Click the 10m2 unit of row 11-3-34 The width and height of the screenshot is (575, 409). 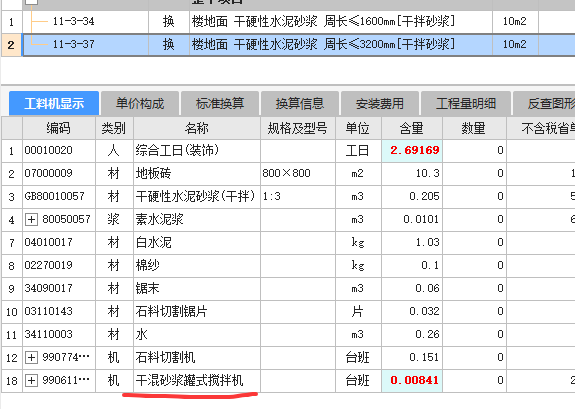pos(515,21)
